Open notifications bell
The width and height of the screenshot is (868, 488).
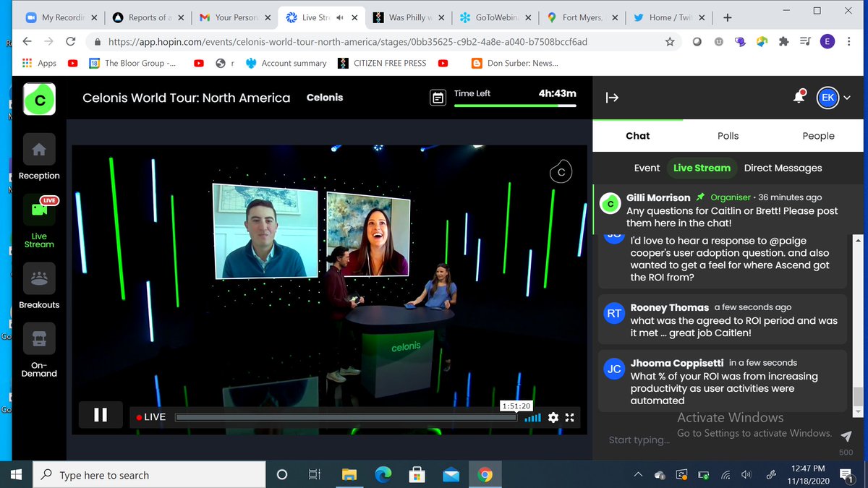coord(799,97)
